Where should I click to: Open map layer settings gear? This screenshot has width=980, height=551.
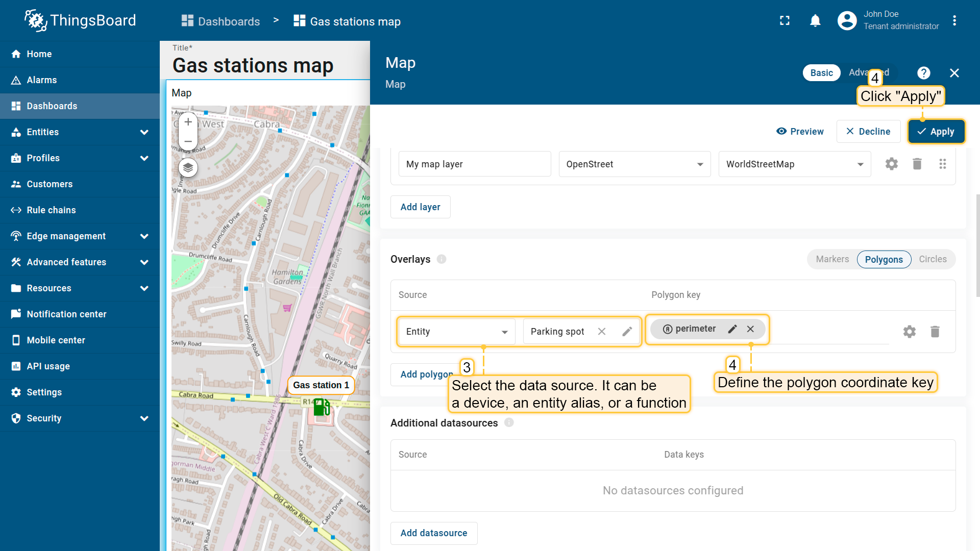pos(891,164)
